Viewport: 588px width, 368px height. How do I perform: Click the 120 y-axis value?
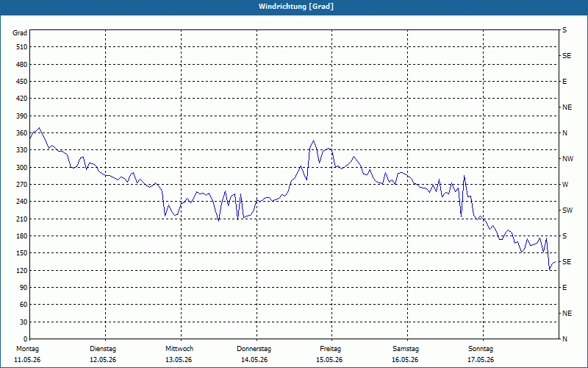tap(22, 270)
